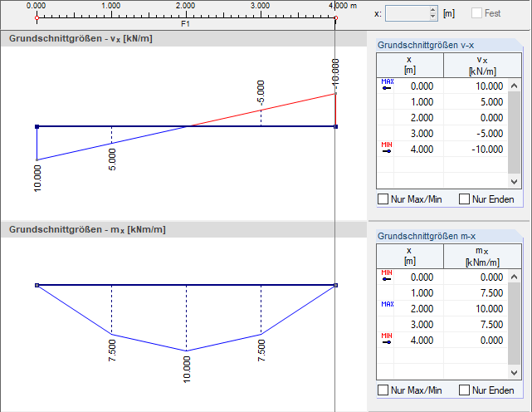Select v-x value -10.000 table cell
This screenshot has height=412, width=532.
pyautogui.click(x=476, y=150)
